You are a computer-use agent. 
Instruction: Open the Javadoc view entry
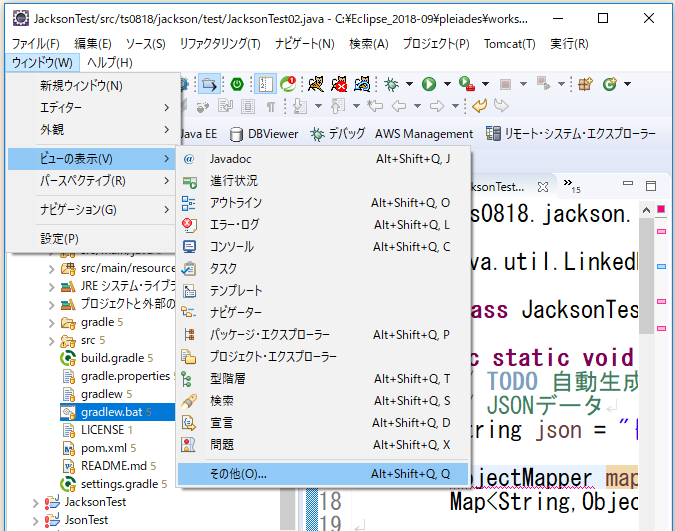point(323,159)
